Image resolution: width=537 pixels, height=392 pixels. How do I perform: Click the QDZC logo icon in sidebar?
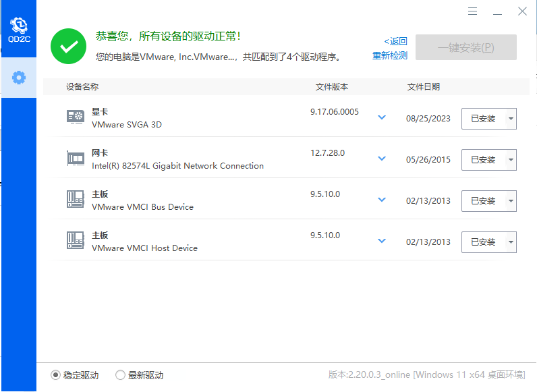[18, 28]
